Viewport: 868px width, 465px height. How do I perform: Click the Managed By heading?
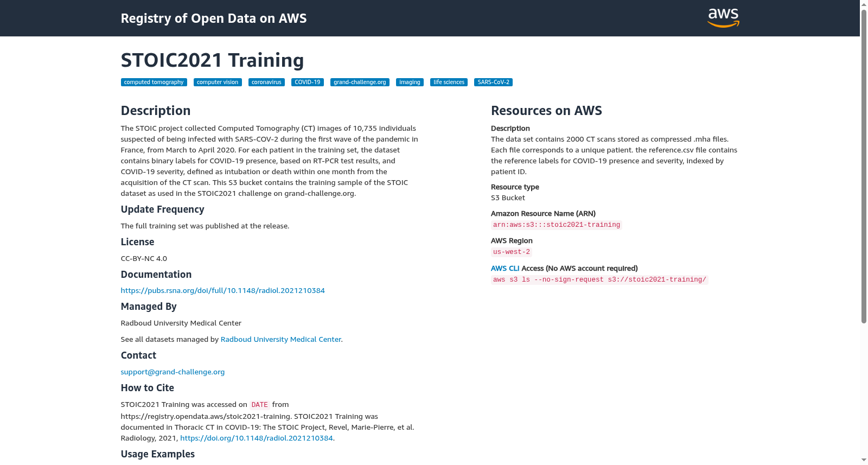(149, 307)
